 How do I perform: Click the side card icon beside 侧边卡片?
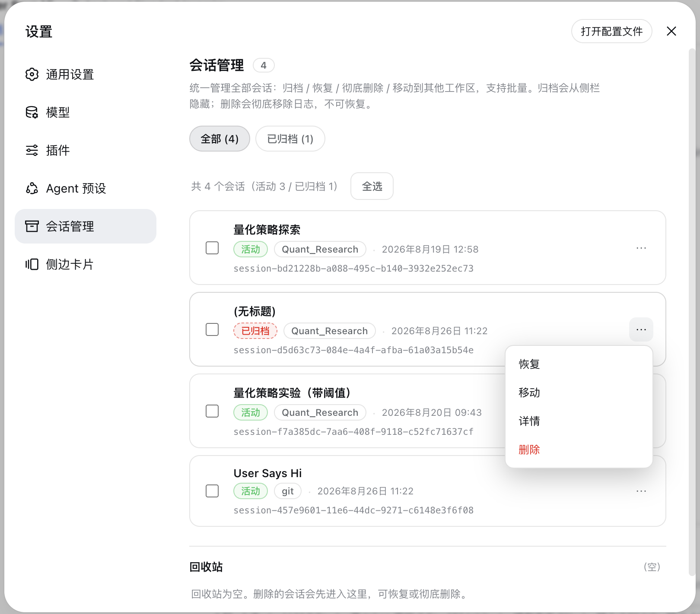(32, 264)
